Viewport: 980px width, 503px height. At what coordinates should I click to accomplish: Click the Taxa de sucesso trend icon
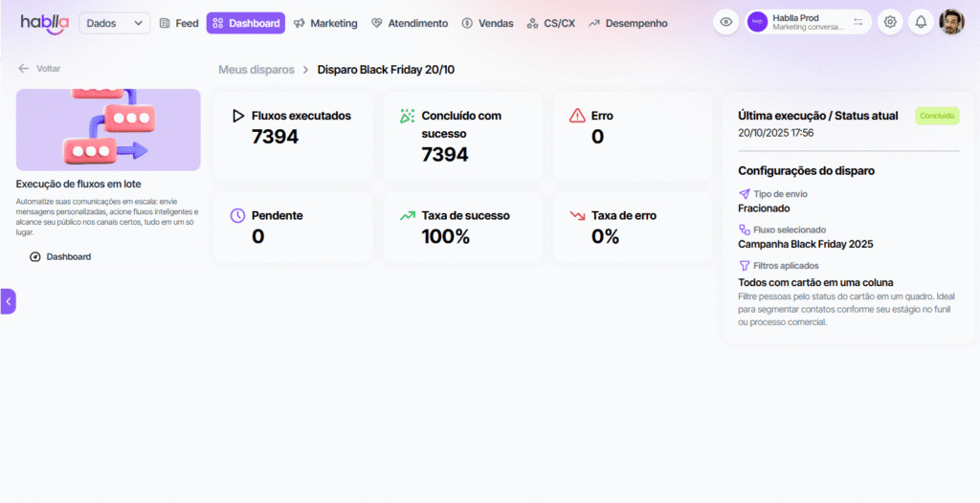[408, 216]
